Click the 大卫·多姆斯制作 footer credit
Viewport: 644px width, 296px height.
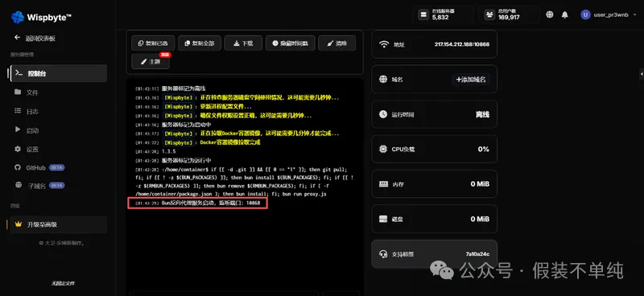pos(62,243)
